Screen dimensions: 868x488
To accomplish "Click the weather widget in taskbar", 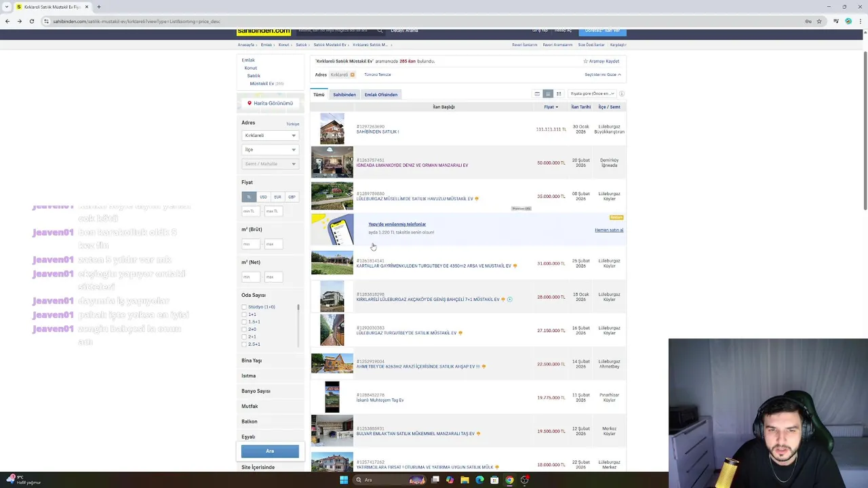I will pyautogui.click(x=24, y=480).
